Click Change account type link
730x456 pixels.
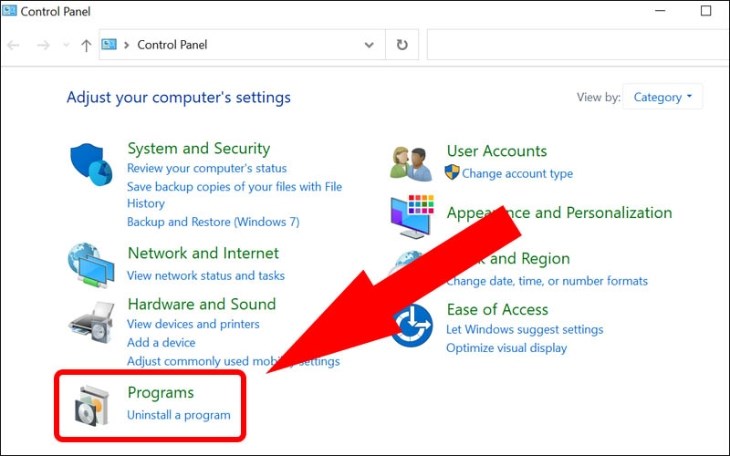pos(517,173)
